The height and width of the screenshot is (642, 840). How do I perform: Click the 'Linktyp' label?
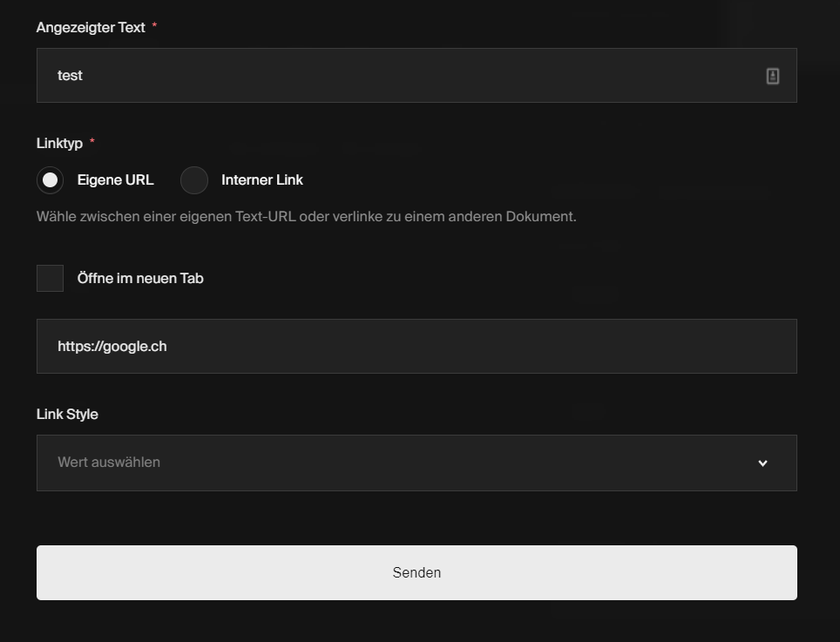[x=59, y=143]
